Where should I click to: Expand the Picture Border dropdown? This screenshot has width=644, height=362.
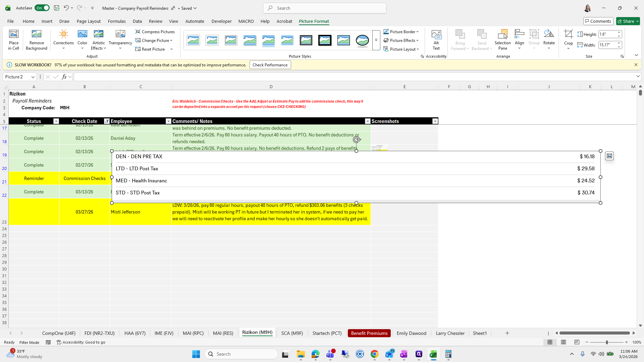[x=417, y=32]
